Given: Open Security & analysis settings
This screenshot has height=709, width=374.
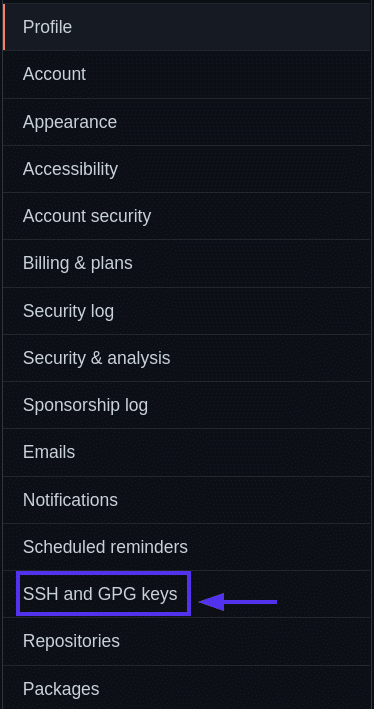Looking at the screenshot, I should (186, 358).
